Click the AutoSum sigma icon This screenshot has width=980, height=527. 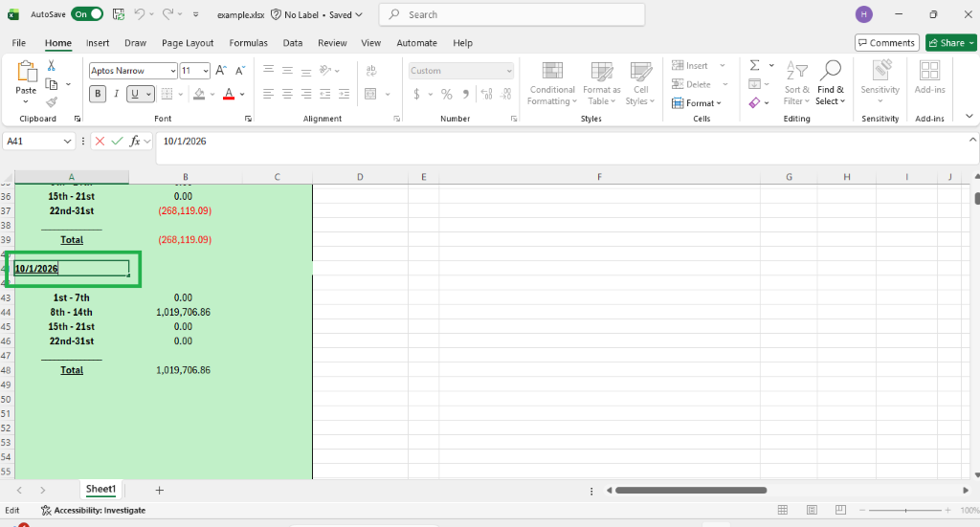click(x=754, y=66)
